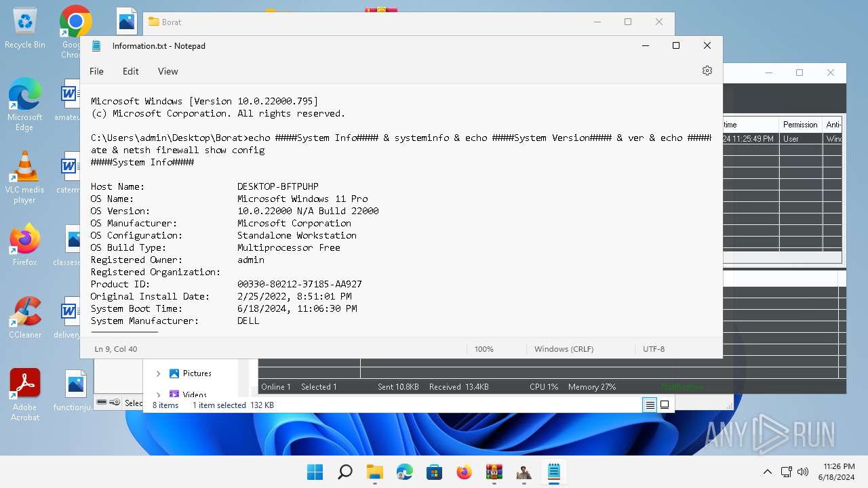This screenshot has width=868, height=488.
Task: Click the User permission cell in Borat window
Action: 800,138
